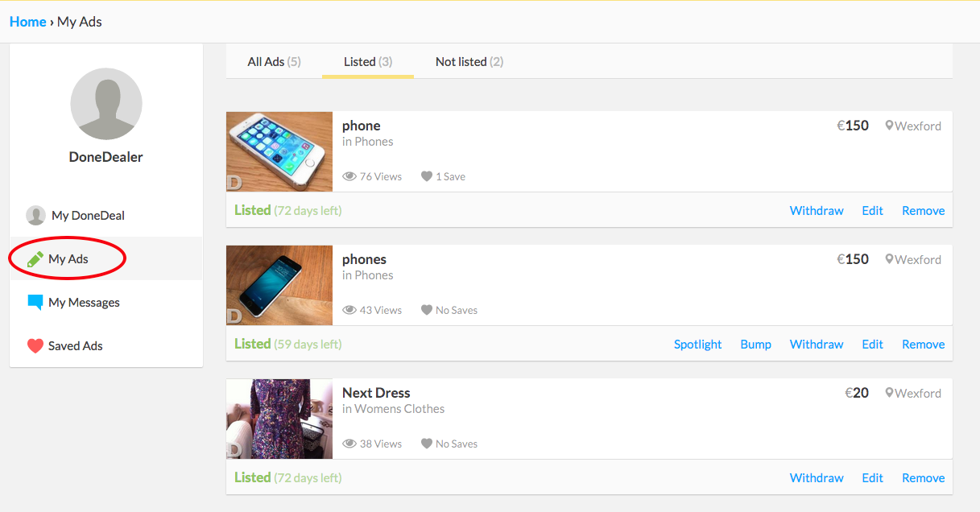Select the Listed tab

pos(368,61)
